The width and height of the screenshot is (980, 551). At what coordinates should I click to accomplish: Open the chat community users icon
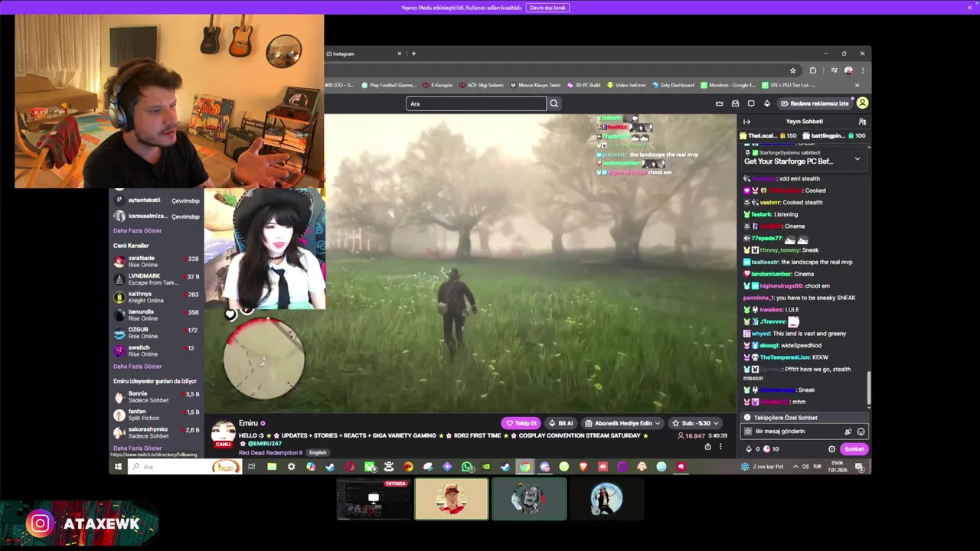(x=862, y=122)
